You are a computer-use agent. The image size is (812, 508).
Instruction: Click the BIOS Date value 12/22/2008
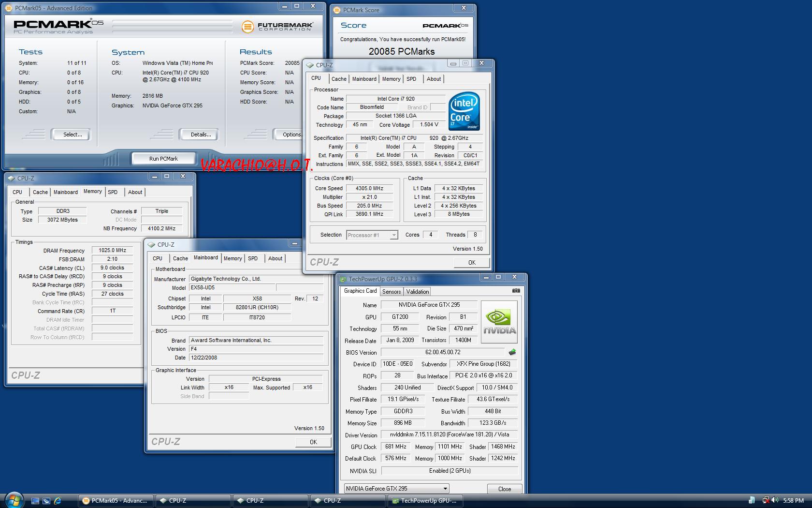point(256,358)
